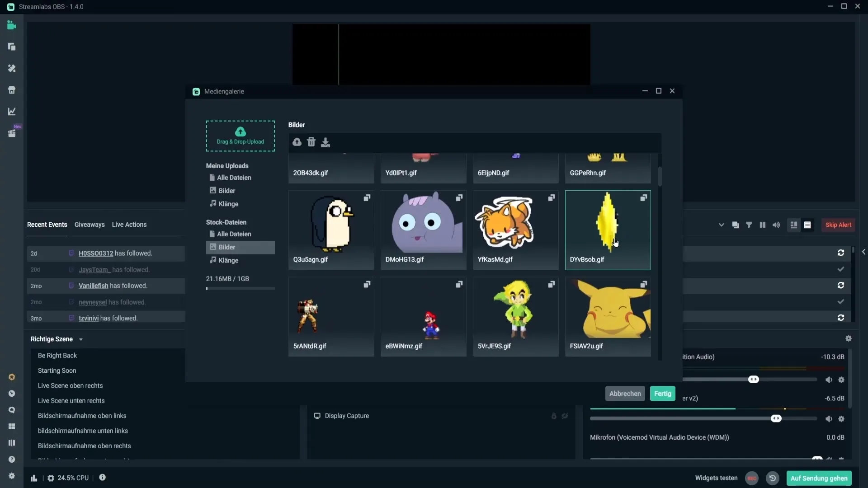Lock the Display Capture source
This screenshot has height=488, width=868.
(554, 416)
